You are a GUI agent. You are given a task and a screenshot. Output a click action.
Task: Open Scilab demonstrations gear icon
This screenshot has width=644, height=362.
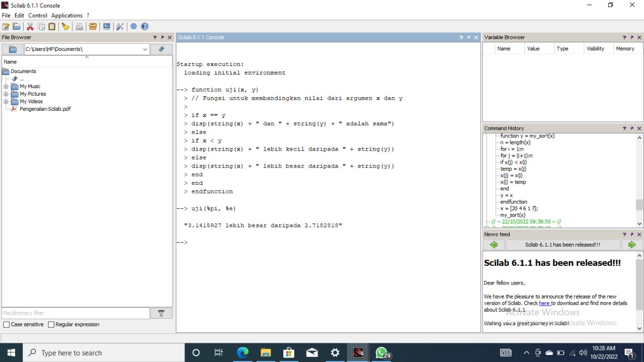click(x=134, y=27)
